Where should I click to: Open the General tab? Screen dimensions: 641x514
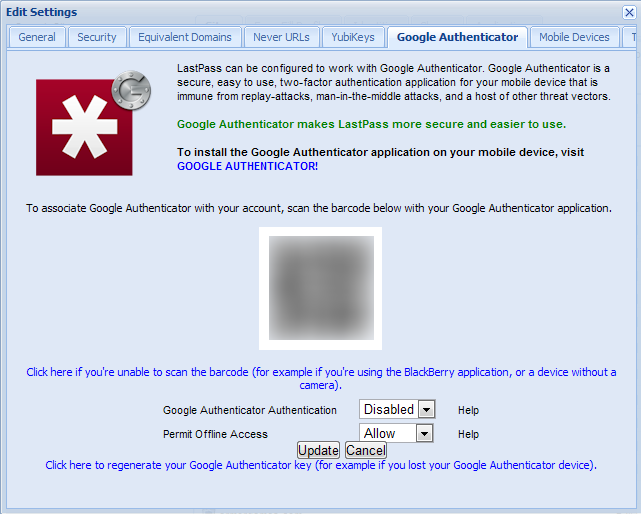[37, 37]
